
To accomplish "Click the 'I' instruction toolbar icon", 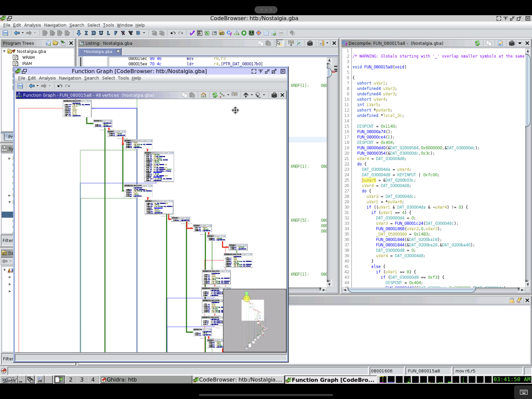I will pyautogui.click(x=86, y=33).
